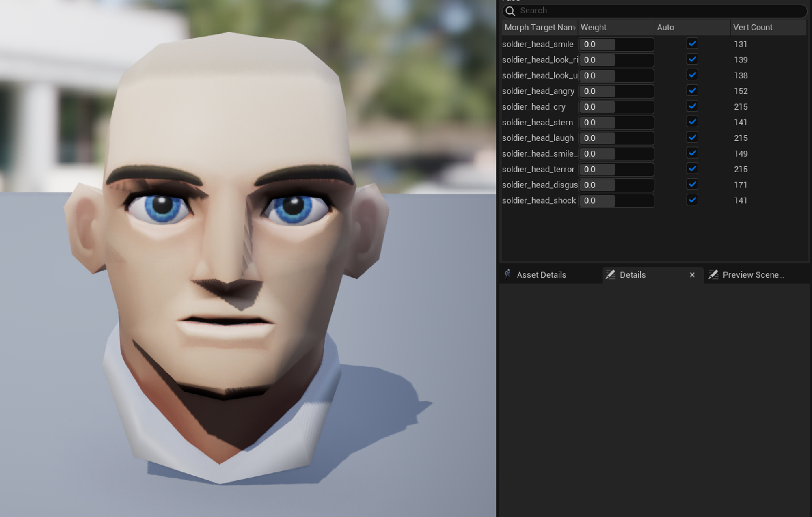Image resolution: width=812 pixels, height=517 pixels.
Task: Click the search magnifier icon
Action: click(510, 11)
